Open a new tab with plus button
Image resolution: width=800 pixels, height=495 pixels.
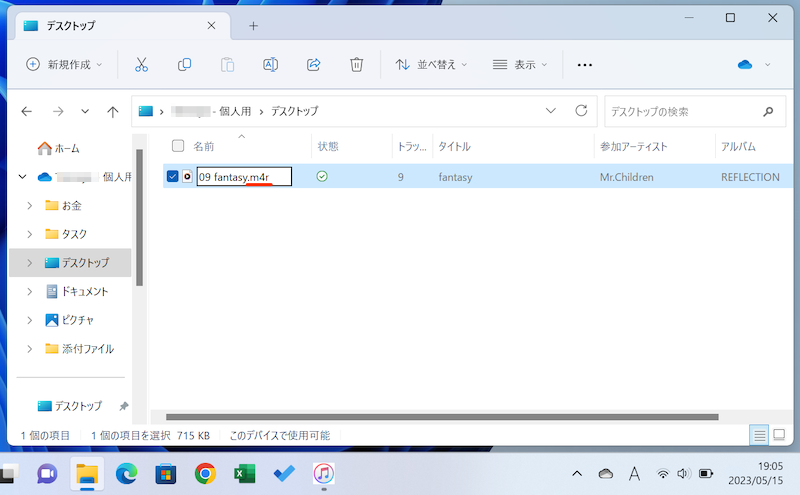(x=253, y=25)
